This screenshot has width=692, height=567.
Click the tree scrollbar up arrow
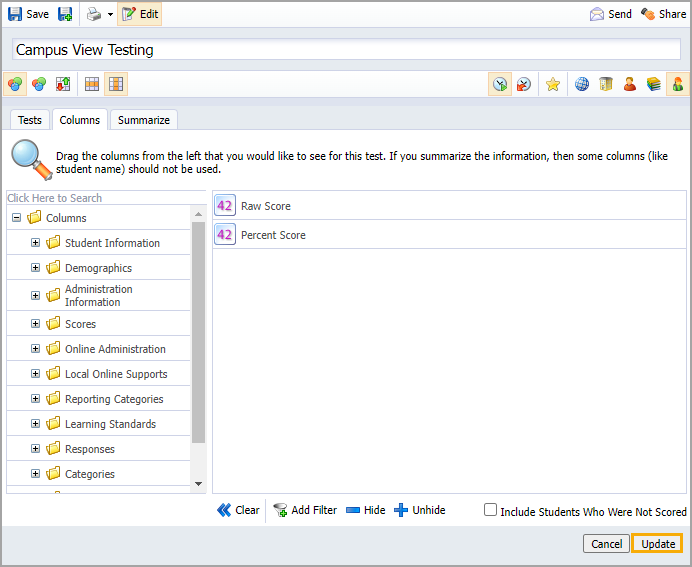[199, 214]
